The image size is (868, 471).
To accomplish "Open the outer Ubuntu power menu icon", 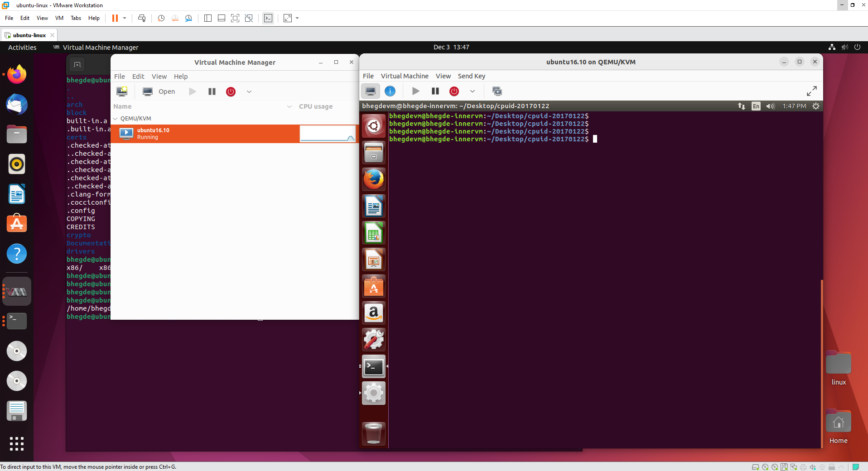I will click(857, 47).
